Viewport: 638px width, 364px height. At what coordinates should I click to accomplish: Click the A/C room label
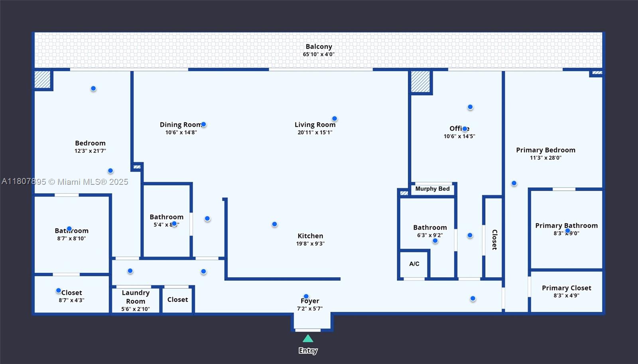click(414, 264)
